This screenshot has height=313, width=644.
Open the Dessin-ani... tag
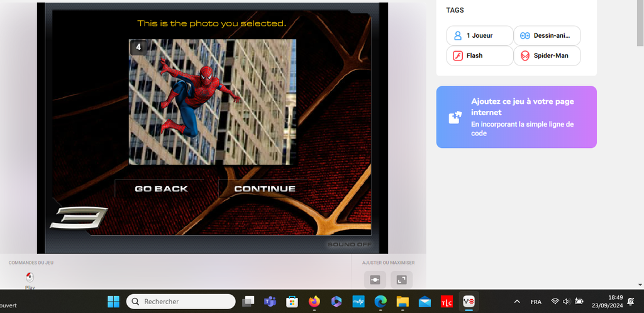click(x=547, y=36)
